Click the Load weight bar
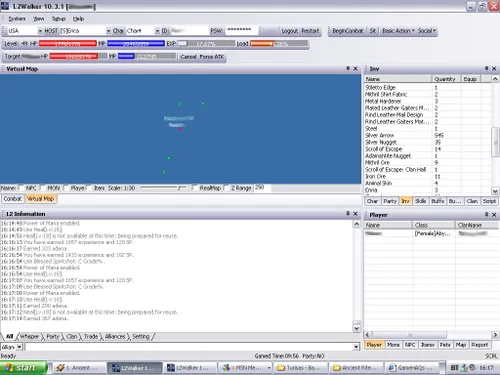Viewport: 500px width, 375px height. (x=279, y=44)
